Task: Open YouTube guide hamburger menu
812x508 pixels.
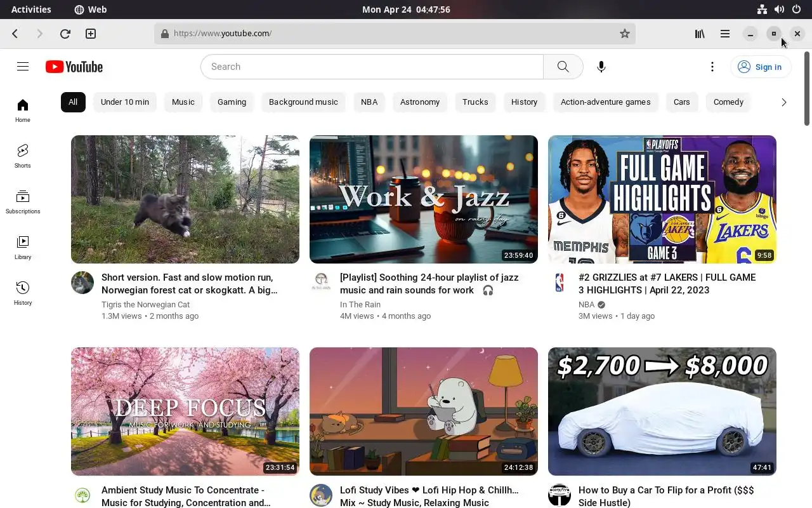Action: pos(23,67)
